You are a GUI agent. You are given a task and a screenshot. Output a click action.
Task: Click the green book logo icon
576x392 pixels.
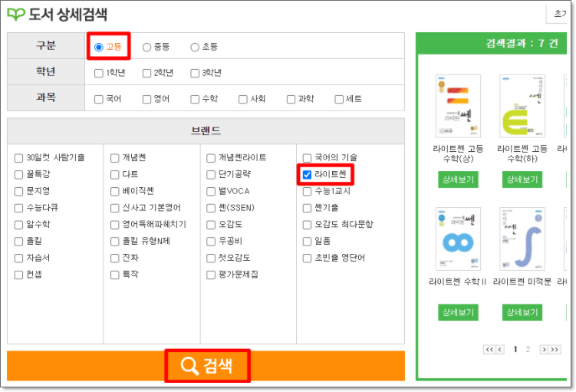(16, 15)
